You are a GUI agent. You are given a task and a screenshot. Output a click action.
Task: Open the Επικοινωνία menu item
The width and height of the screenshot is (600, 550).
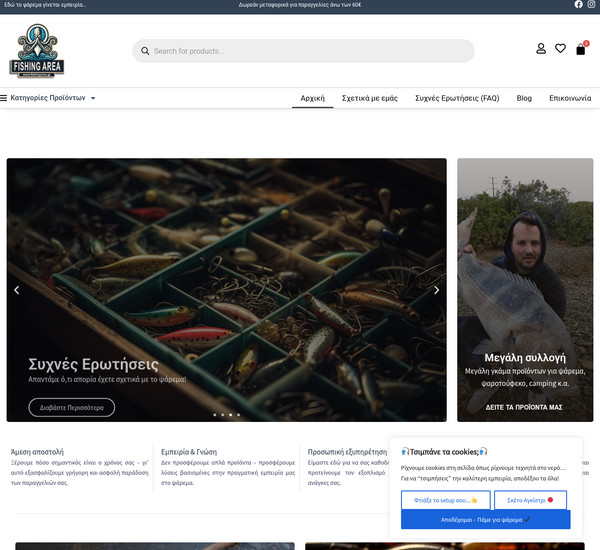(570, 98)
